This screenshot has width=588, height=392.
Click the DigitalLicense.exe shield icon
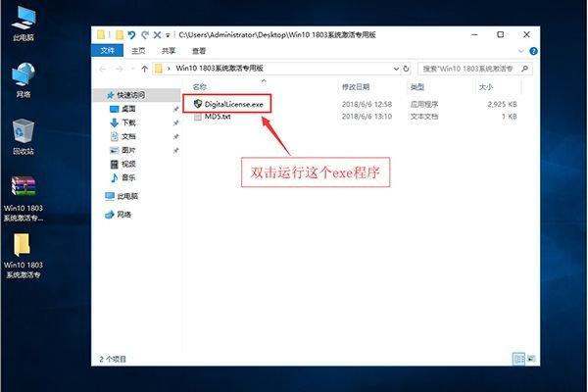click(x=198, y=104)
